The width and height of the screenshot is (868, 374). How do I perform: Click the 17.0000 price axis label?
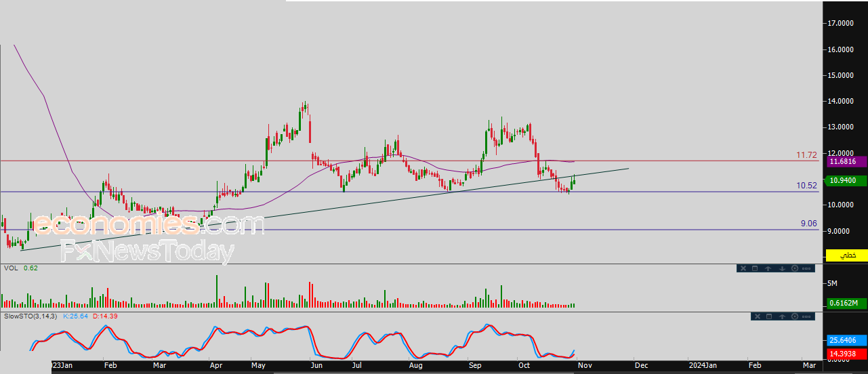[x=840, y=24]
